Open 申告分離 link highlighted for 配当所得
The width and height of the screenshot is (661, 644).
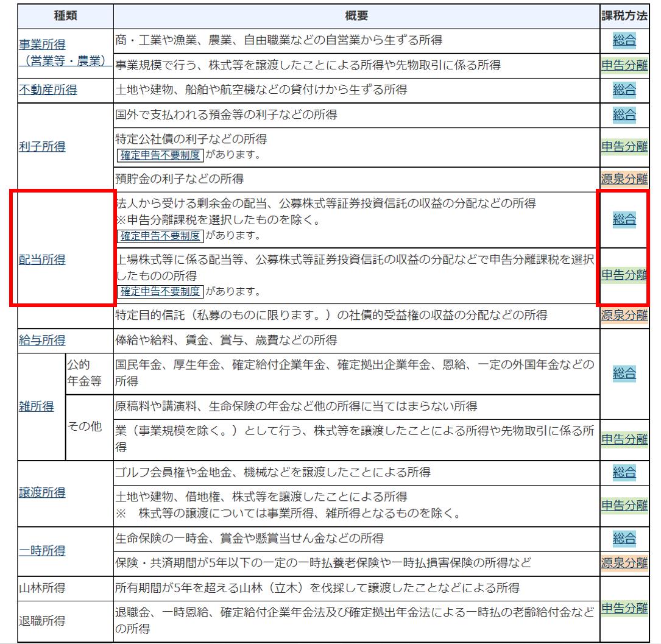[x=626, y=274]
